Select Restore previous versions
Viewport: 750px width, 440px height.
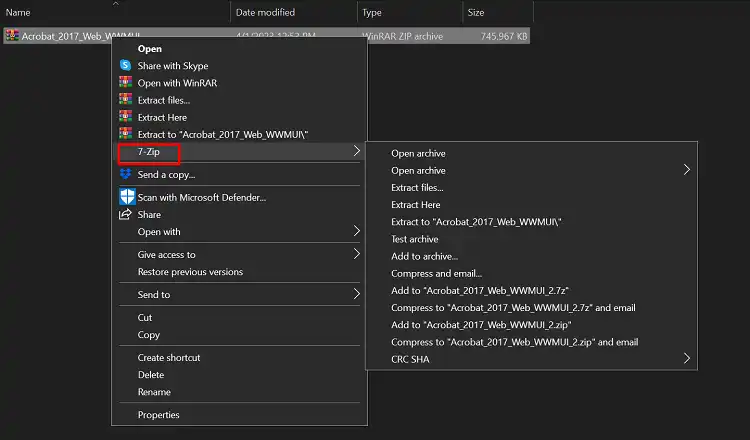tap(190, 272)
